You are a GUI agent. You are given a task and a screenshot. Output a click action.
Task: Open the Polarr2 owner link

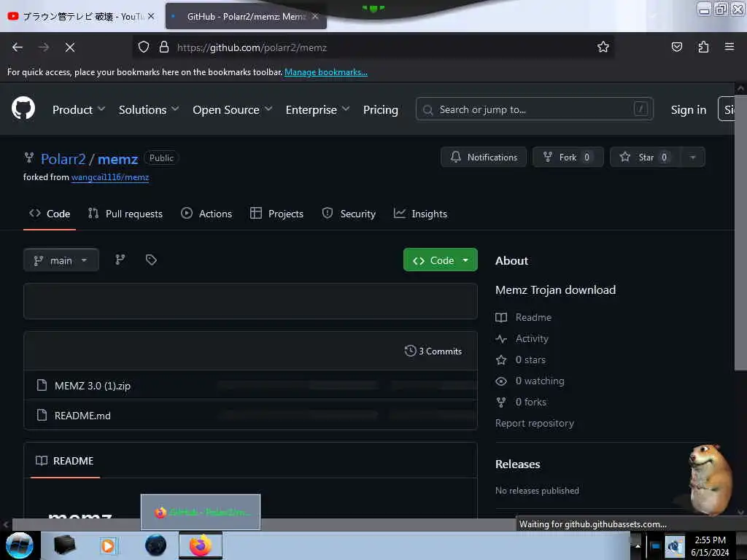pos(63,159)
